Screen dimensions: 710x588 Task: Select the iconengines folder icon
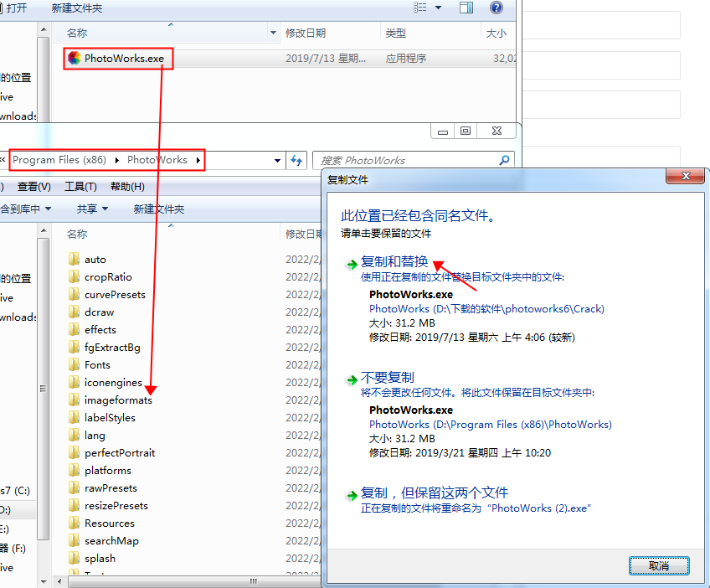coord(75,382)
